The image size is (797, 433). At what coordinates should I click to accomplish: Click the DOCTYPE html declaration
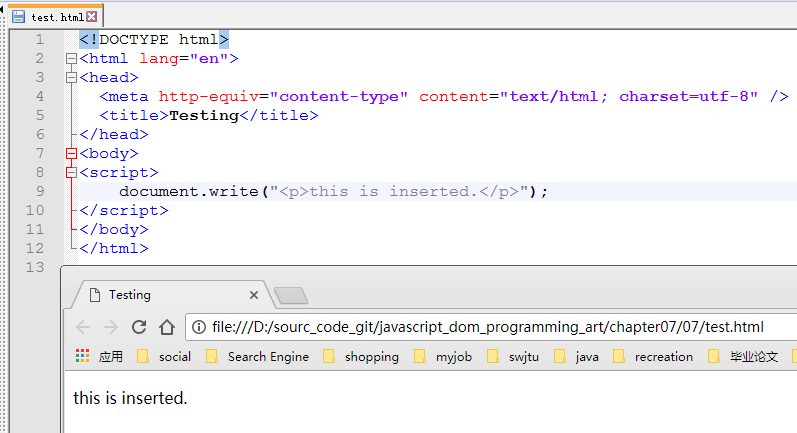[x=154, y=40]
